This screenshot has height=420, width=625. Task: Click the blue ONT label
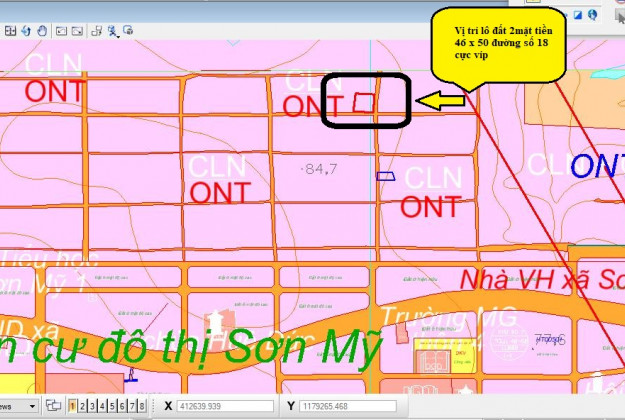click(597, 165)
